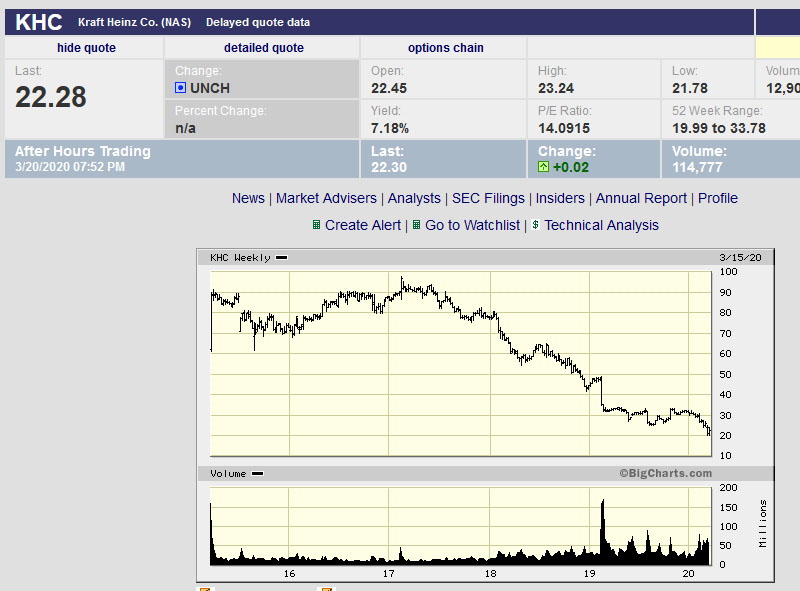Viewport: 800px width, 591px height.
Task: Click the after hours last price 22.30
Action: pyautogui.click(x=389, y=167)
